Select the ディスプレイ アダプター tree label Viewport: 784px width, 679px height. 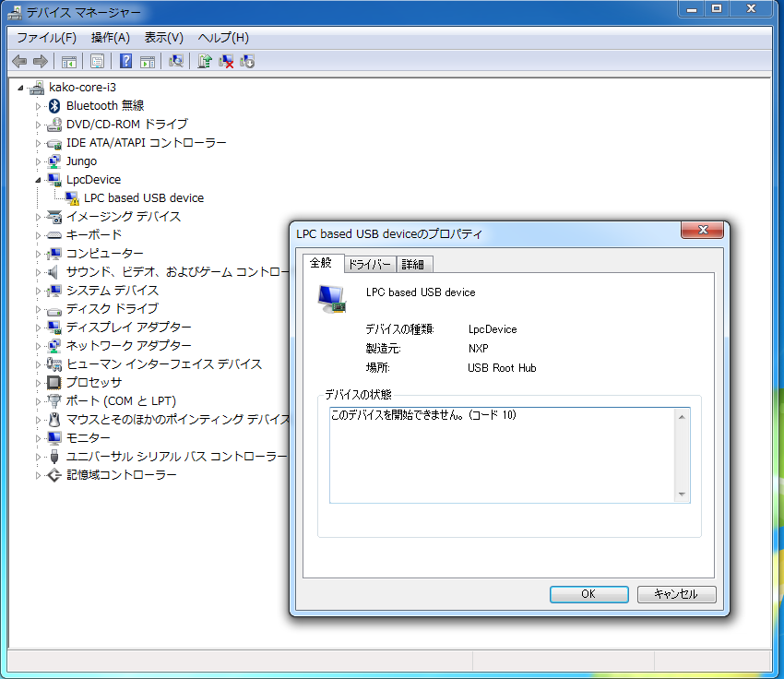coord(129,327)
